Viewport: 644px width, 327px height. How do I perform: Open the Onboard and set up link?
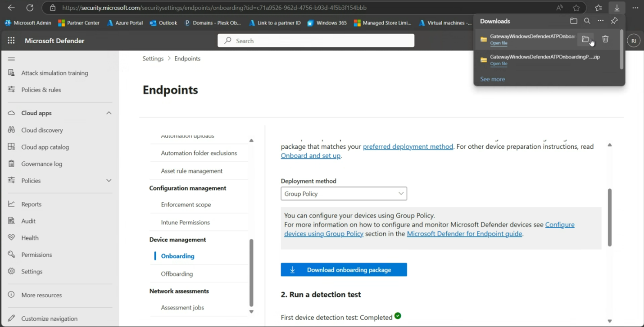pyautogui.click(x=310, y=155)
